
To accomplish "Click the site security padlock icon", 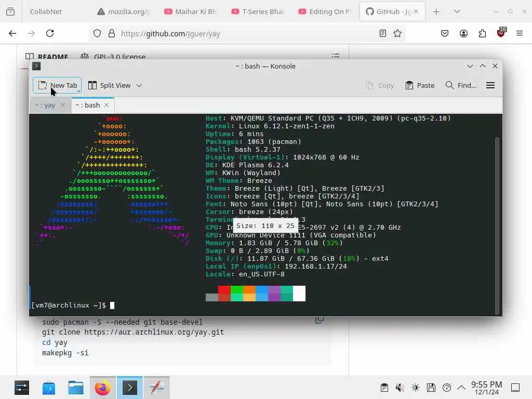I will (x=112, y=33).
